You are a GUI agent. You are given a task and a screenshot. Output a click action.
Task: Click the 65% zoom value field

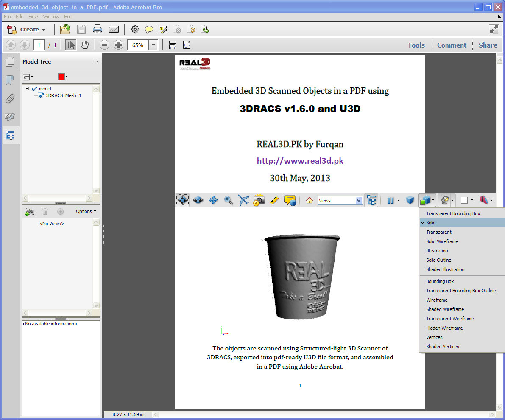(x=138, y=45)
